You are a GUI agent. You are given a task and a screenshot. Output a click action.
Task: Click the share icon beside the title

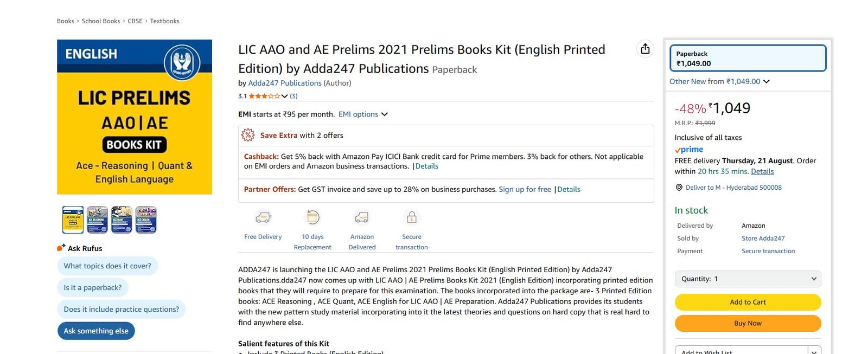645,49
